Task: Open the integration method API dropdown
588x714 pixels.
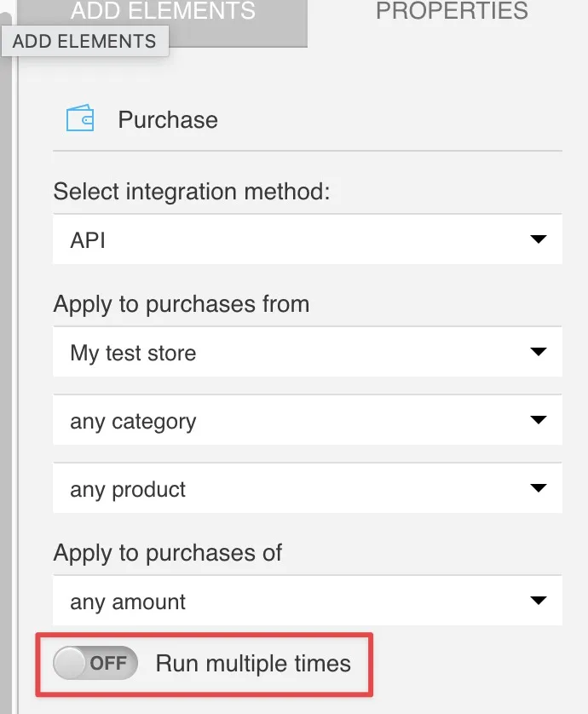Action: (308, 239)
